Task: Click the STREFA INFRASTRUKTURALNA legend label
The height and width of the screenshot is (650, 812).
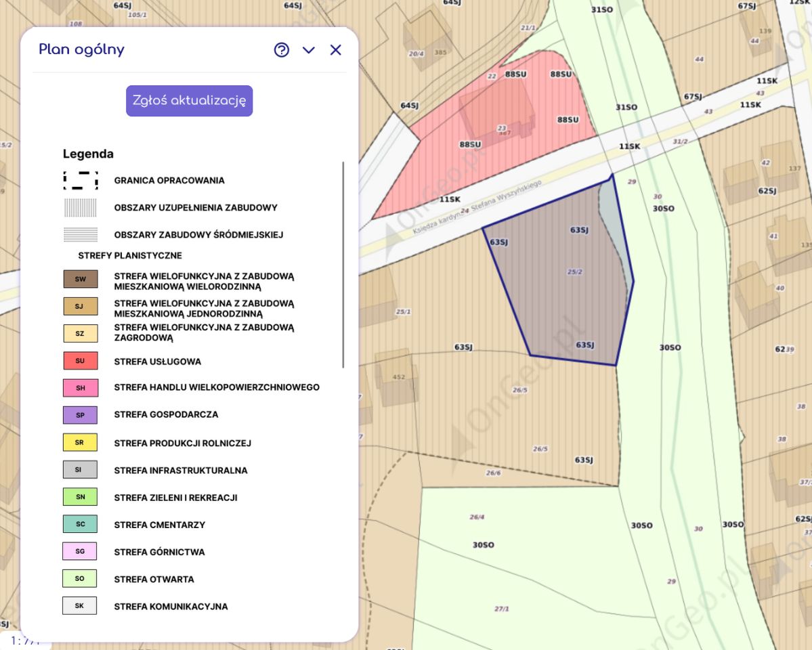Action: pyautogui.click(x=181, y=471)
